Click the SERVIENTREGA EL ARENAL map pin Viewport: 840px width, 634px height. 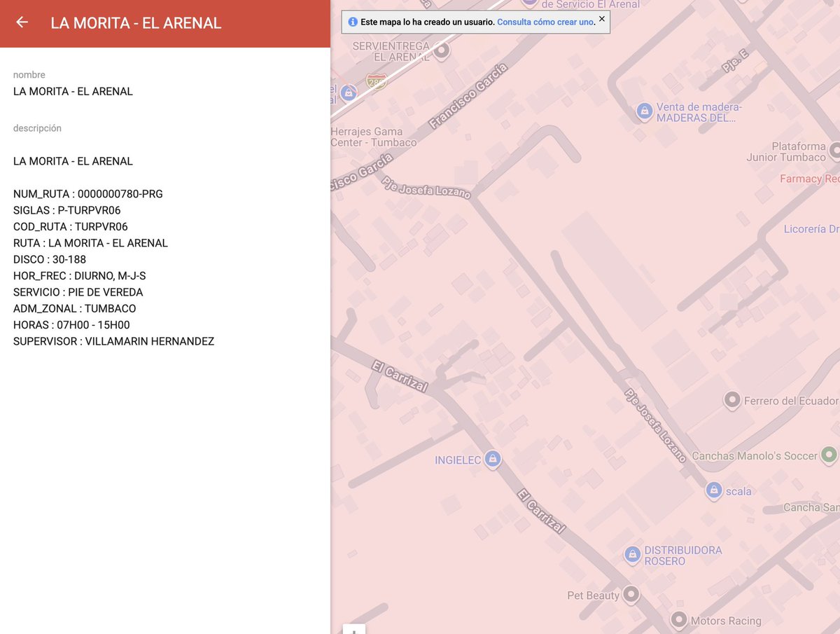[441, 50]
